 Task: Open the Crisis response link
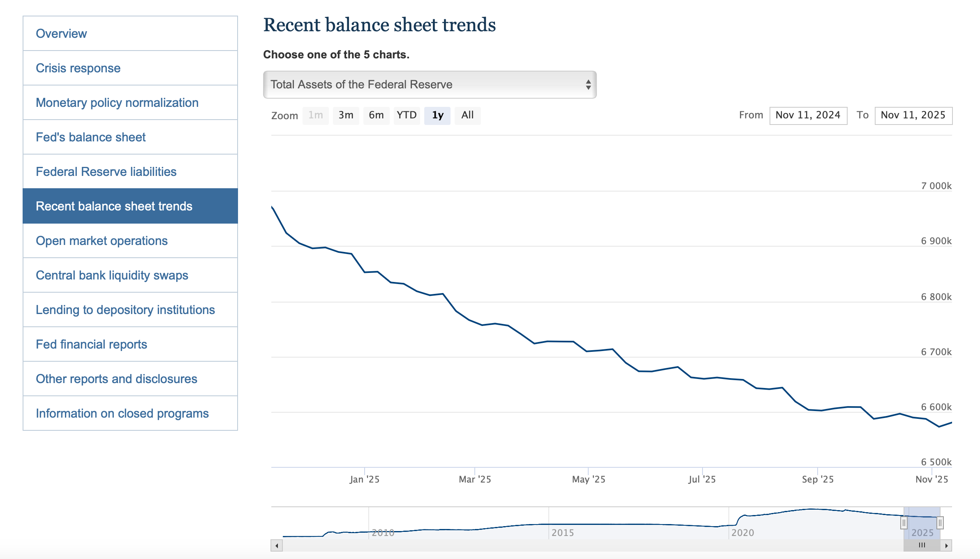point(78,68)
